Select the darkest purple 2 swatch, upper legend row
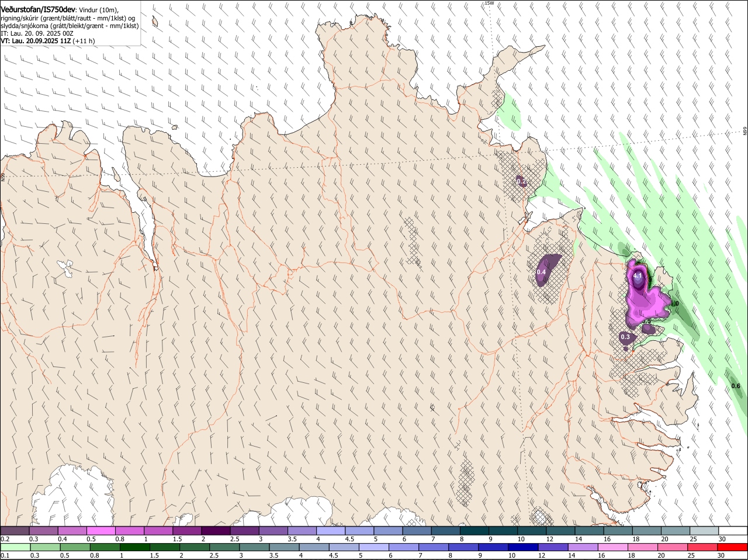Viewport: 748px width, 560px height. pyautogui.click(x=216, y=530)
